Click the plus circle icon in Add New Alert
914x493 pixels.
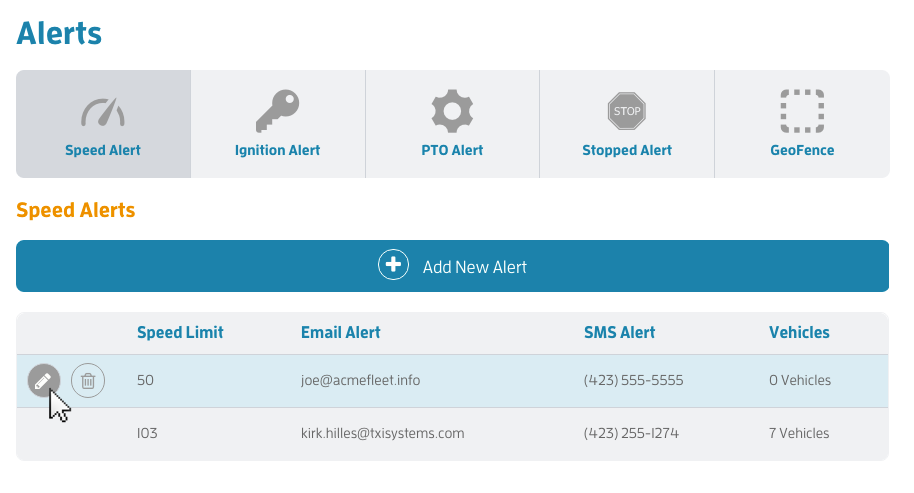click(x=393, y=265)
